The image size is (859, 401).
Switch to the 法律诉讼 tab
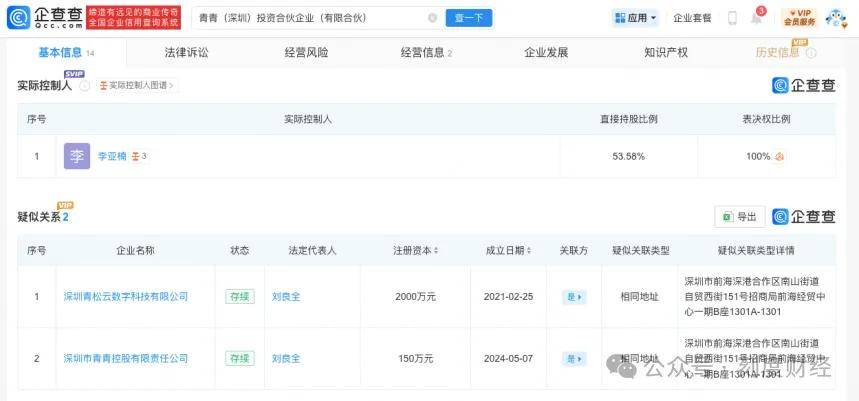point(187,53)
